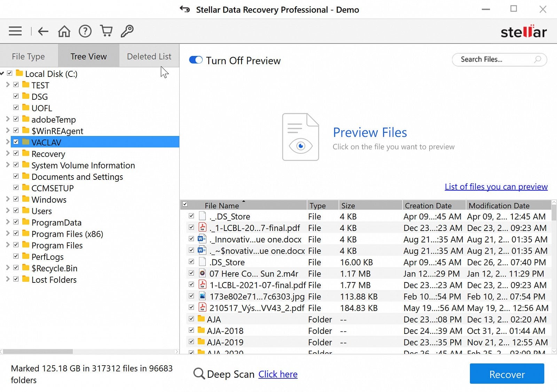Open the activation key icon
Viewport: 557px width, 392px height.
pyautogui.click(x=127, y=31)
